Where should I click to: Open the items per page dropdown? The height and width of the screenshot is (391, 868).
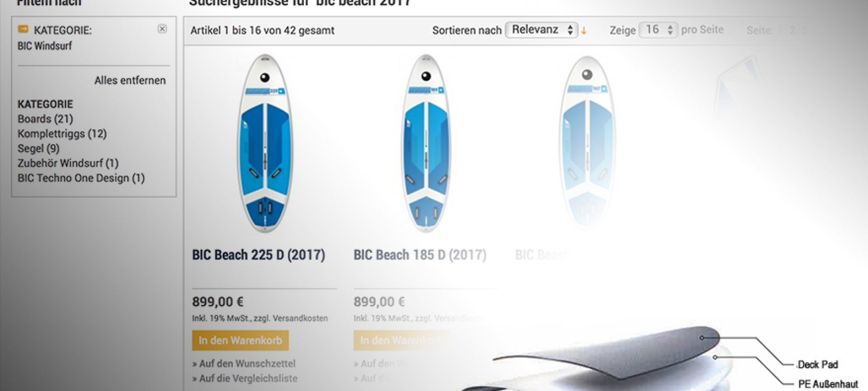[658, 30]
